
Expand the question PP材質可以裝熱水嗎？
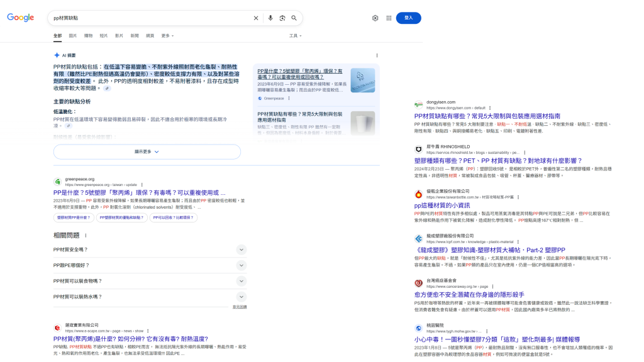(241, 297)
